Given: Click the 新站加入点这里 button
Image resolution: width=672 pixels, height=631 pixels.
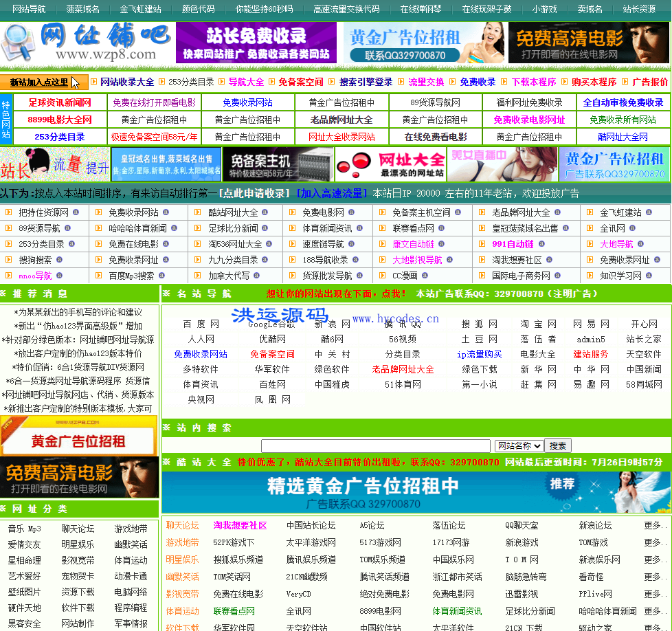Looking at the screenshot, I should coord(44,82).
